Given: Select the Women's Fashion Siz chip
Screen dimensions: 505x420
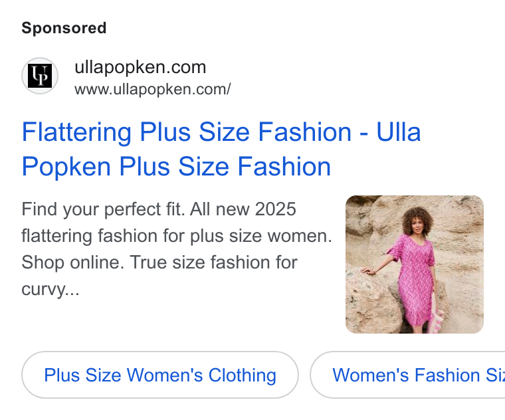Looking at the screenshot, I should (x=408, y=375).
